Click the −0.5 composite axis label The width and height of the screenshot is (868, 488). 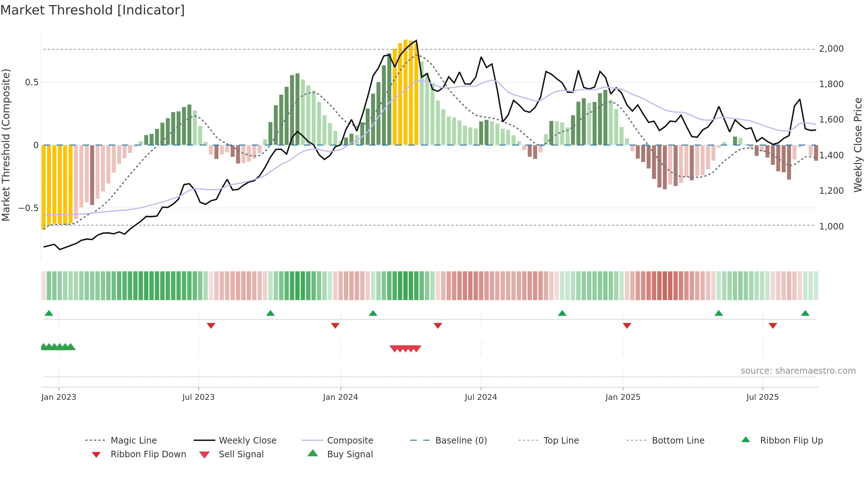tap(29, 208)
